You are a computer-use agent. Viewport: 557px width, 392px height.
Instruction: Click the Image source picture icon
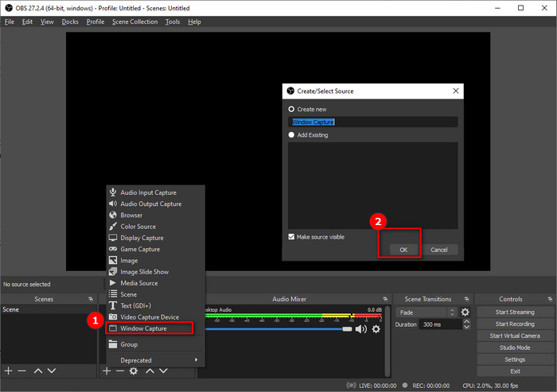(113, 260)
